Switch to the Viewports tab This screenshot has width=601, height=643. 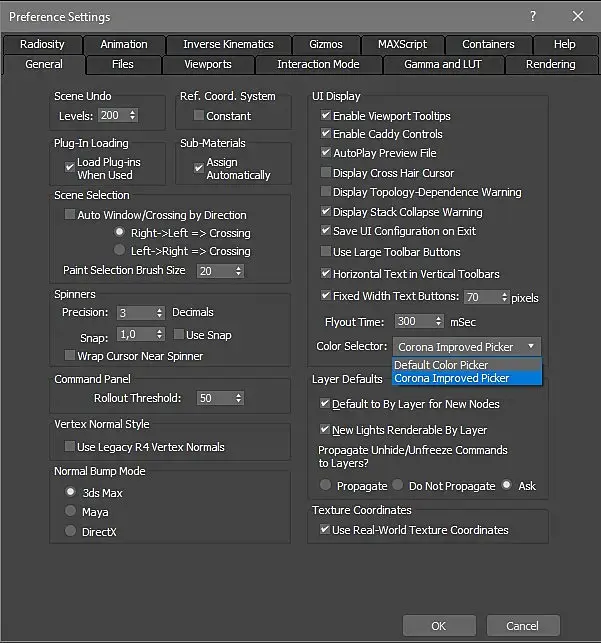[x=208, y=64]
